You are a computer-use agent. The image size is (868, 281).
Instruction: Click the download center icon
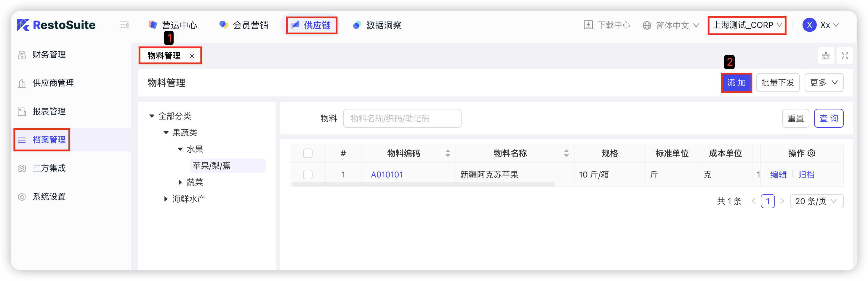click(588, 25)
